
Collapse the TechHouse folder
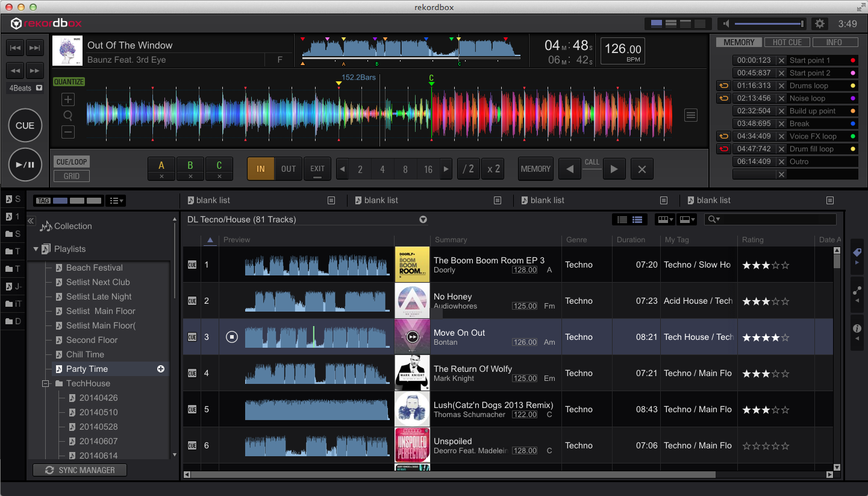coord(46,383)
